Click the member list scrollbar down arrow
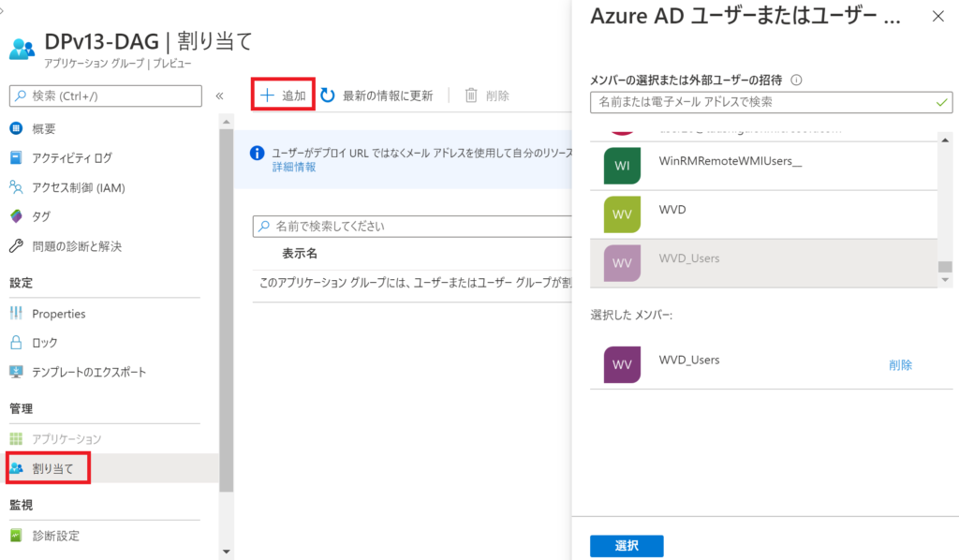Screen dimensions: 959x560 [945, 280]
